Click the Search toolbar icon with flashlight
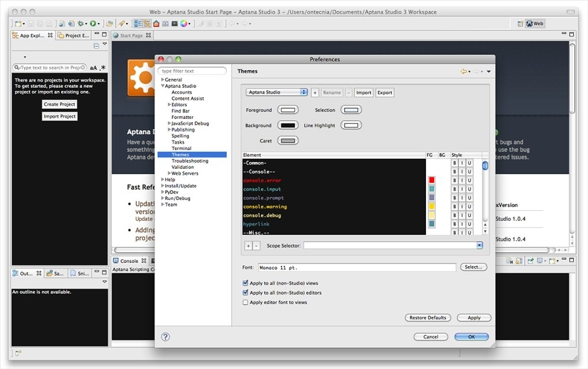The width and height of the screenshot is (588, 369). (x=122, y=24)
